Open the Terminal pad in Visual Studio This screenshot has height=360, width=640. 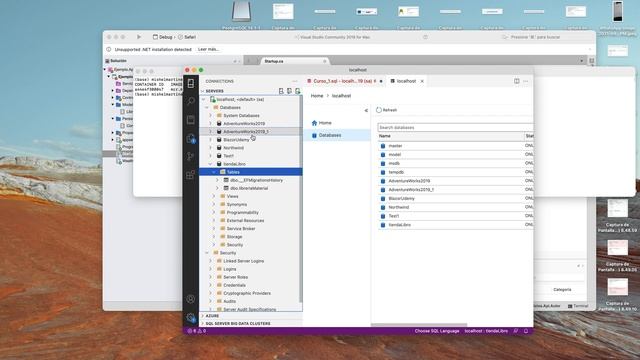578,306
